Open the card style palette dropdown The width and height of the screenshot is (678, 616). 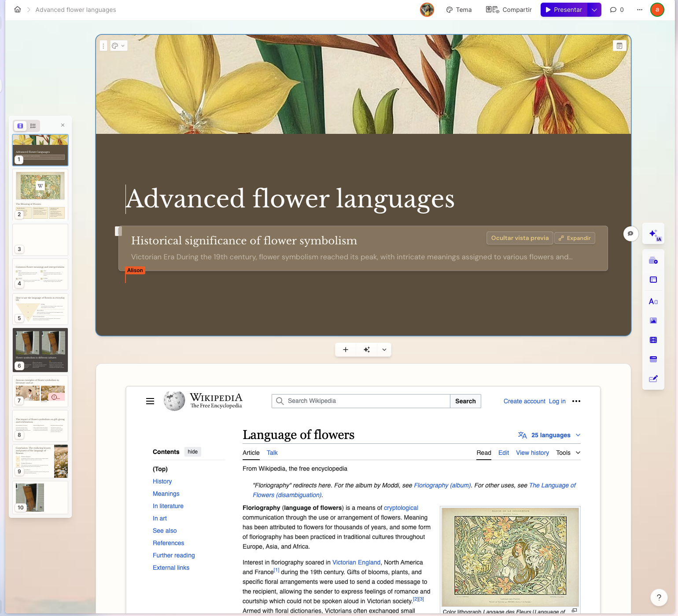point(118,46)
